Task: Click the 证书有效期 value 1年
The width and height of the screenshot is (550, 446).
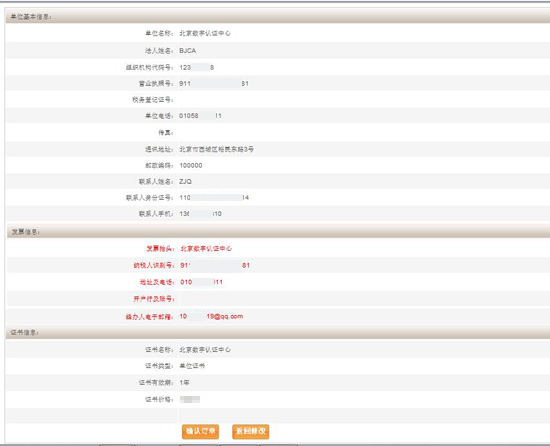Action: [x=185, y=383]
